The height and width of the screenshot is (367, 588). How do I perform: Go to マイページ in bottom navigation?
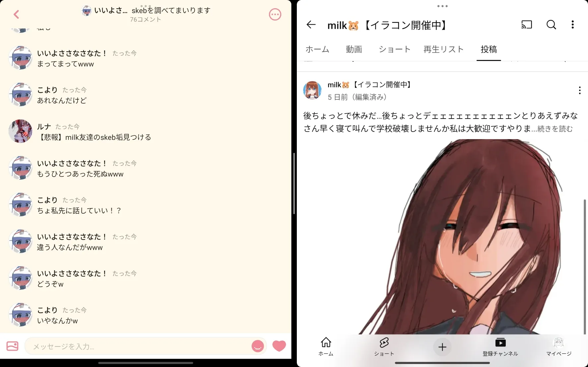click(559, 346)
